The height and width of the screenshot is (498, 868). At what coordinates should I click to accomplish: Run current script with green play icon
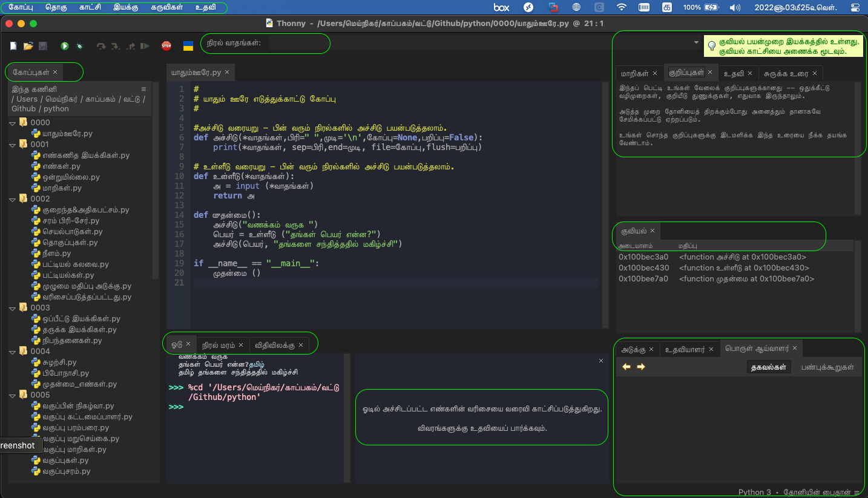[65, 46]
